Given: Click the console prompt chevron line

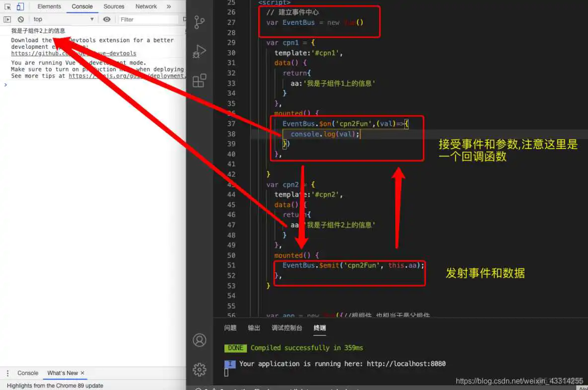Looking at the screenshot, I should (x=5, y=85).
